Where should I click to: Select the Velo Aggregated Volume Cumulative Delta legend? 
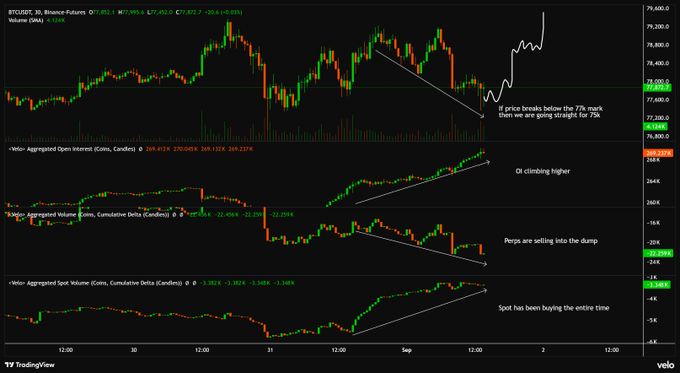tap(89, 214)
